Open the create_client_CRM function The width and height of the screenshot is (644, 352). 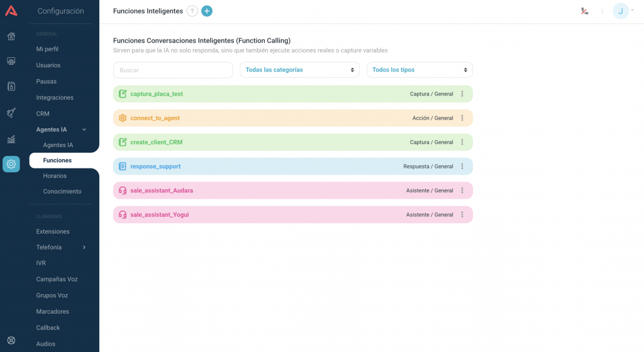tap(156, 142)
